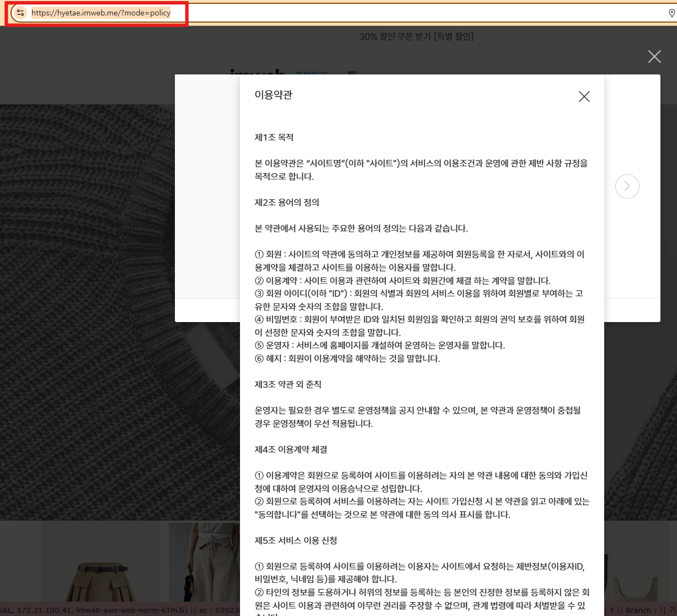Open the site information icon in address bar
The image size is (677, 616).
click(x=20, y=13)
